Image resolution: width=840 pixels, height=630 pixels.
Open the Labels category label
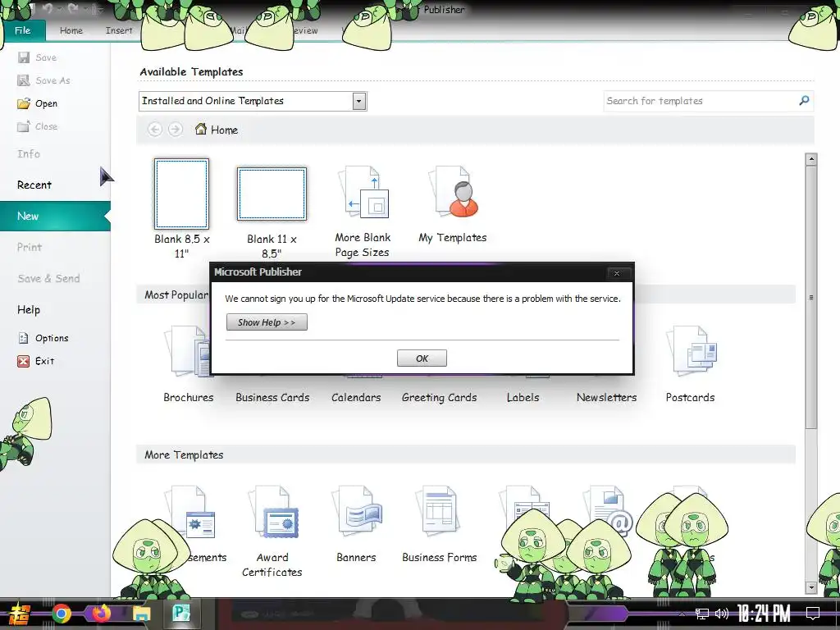[523, 398]
